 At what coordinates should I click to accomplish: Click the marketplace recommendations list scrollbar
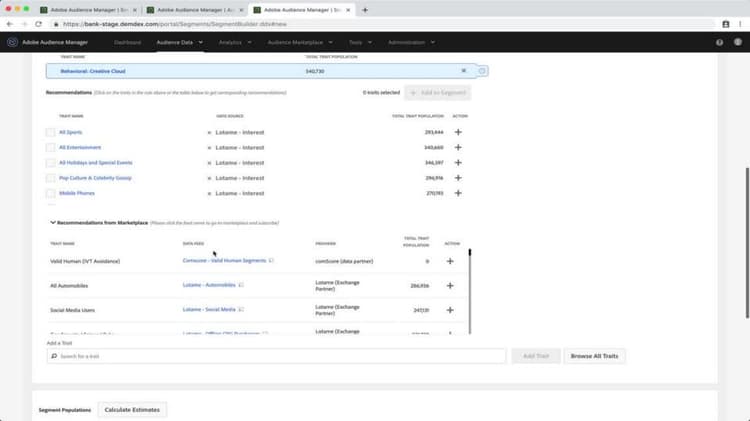tap(470, 291)
